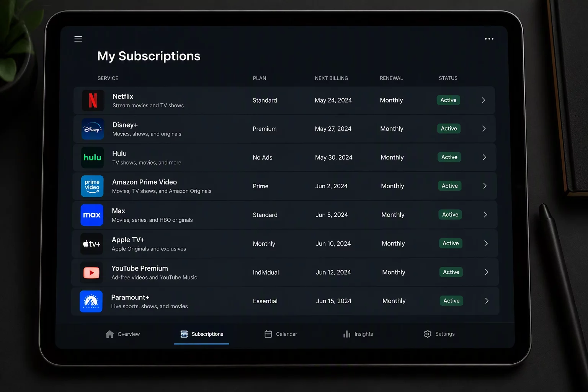Image resolution: width=588 pixels, height=392 pixels.
Task: Click the Insights bar chart icon
Action: (347, 334)
